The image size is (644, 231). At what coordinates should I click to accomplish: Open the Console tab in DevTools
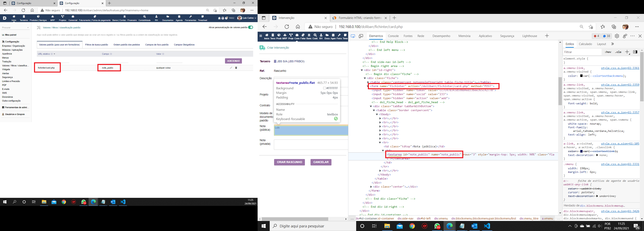point(393,36)
